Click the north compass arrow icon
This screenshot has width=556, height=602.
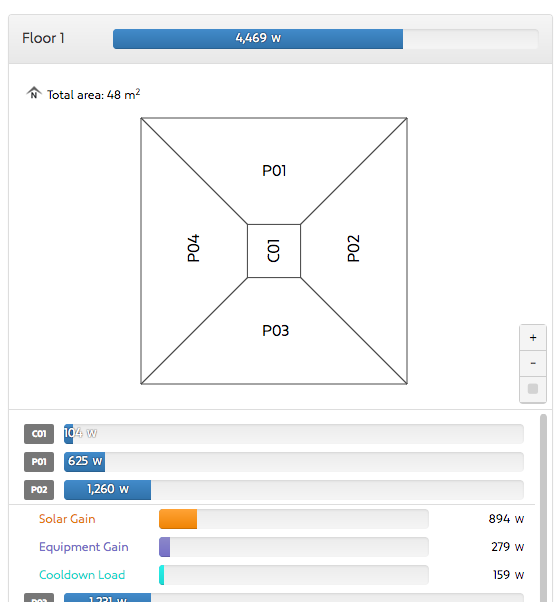click(34, 93)
